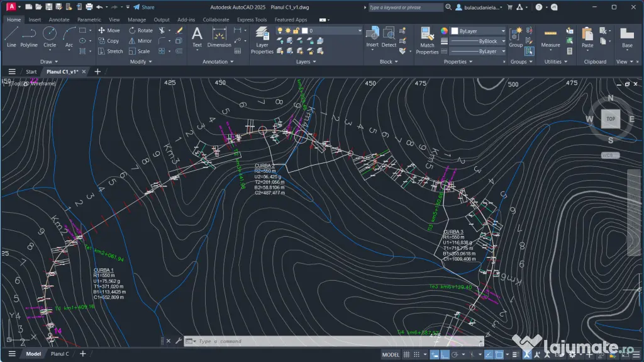Image resolution: width=644 pixels, height=362 pixels.
Task: Choose the Mirror command
Action: 140,41
